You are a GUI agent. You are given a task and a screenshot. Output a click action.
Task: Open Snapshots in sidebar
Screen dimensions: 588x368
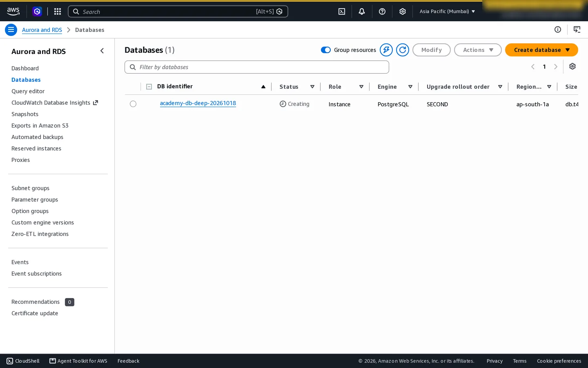coord(25,114)
